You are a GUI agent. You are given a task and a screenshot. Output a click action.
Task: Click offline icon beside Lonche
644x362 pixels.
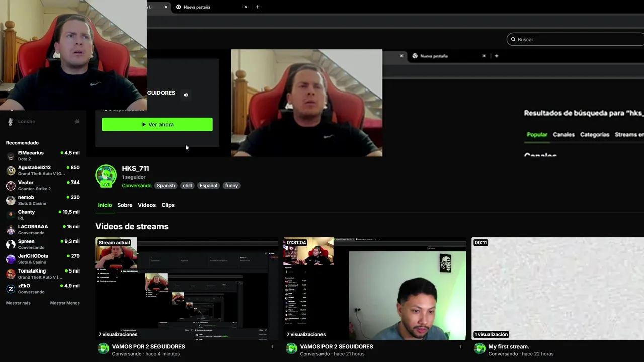click(x=77, y=121)
